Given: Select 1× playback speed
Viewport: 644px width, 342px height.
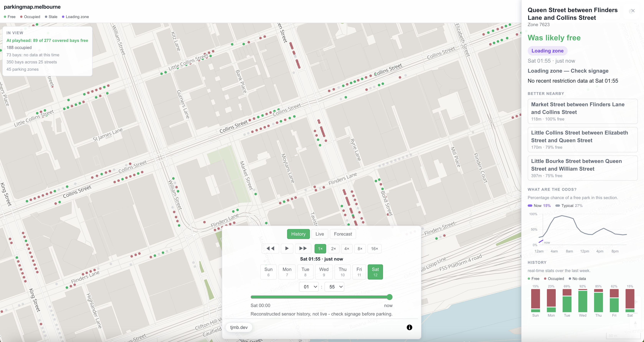Looking at the screenshot, I should pos(320,249).
